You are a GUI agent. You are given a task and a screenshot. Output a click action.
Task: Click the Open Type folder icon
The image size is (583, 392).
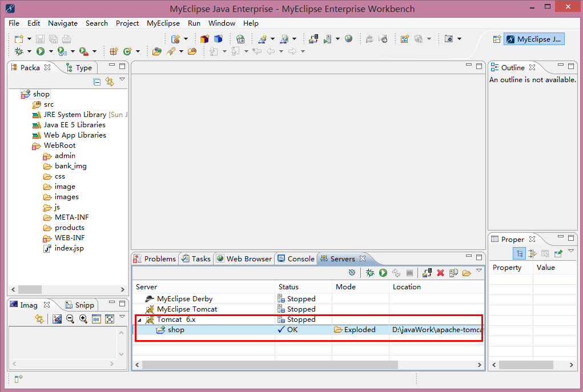click(157, 51)
